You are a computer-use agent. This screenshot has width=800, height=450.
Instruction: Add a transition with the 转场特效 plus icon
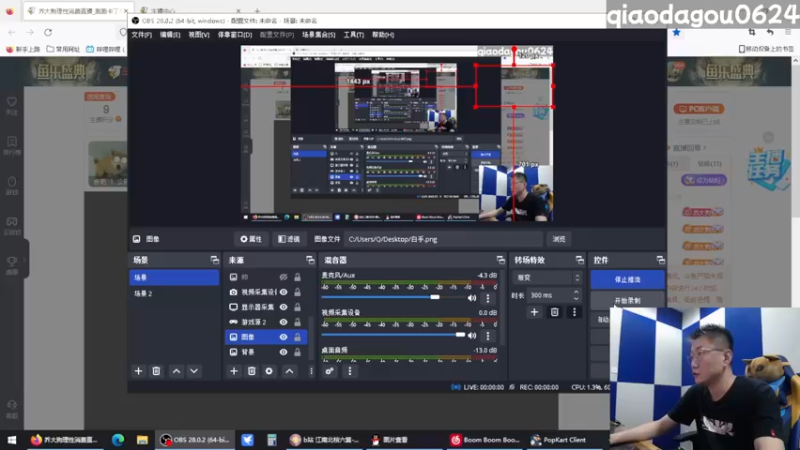(534, 312)
